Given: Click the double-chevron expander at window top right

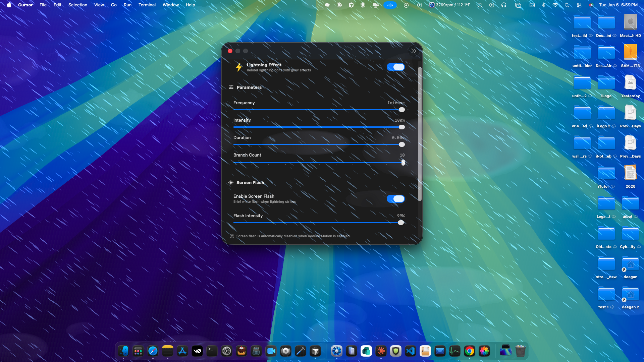Looking at the screenshot, I should tap(413, 51).
